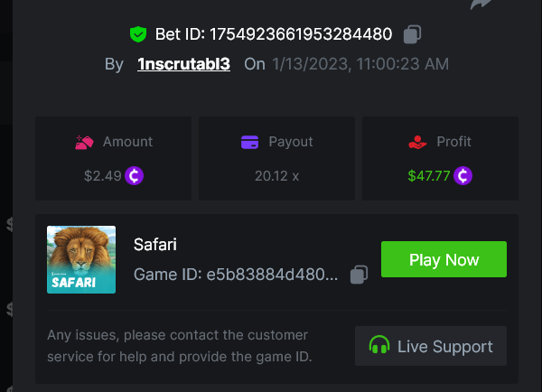The image size is (542, 392).
Task: Click the coin icon beside $2.49
Action: click(135, 175)
